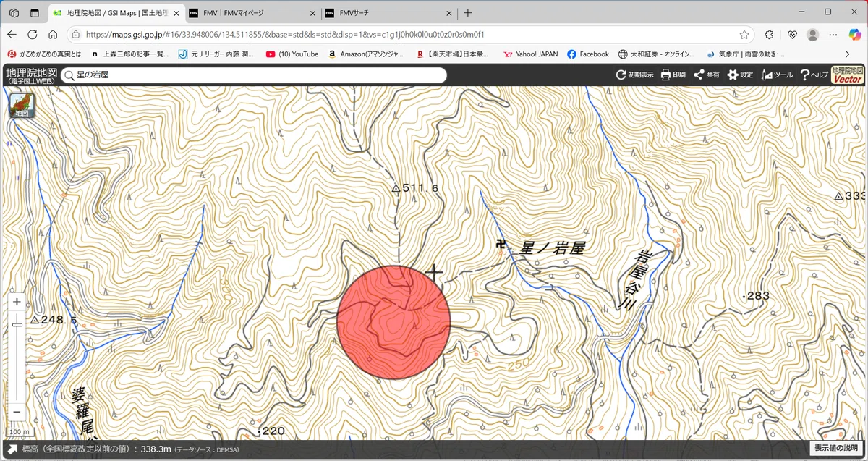The height and width of the screenshot is (461, 868).
Task: Open the ツール tools menu
Action: [x=776, y=75]
